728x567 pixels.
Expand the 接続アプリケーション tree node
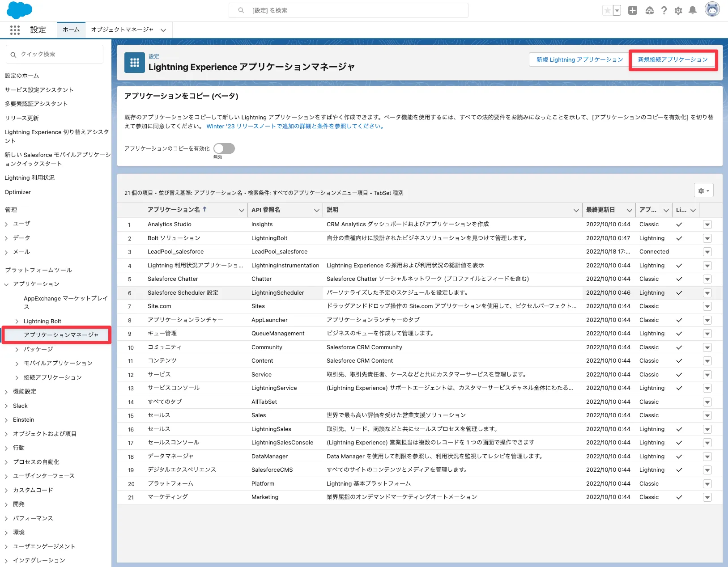[17, 378]
